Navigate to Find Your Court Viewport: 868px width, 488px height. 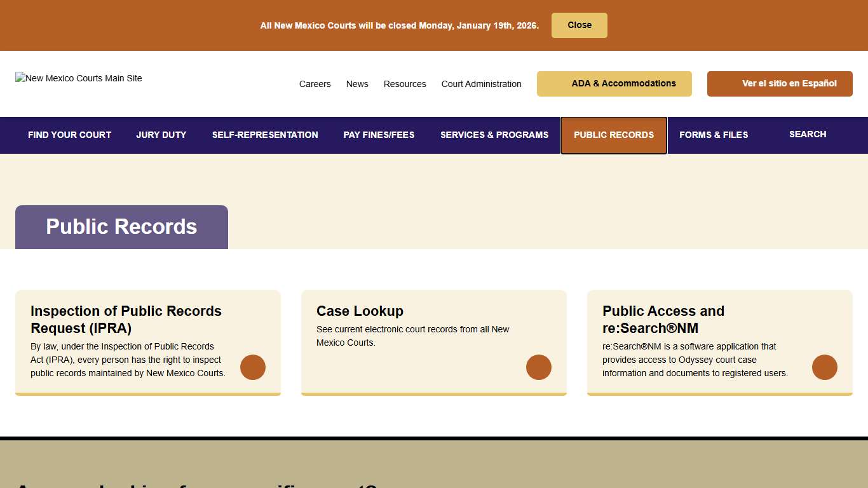pos(69,135)
